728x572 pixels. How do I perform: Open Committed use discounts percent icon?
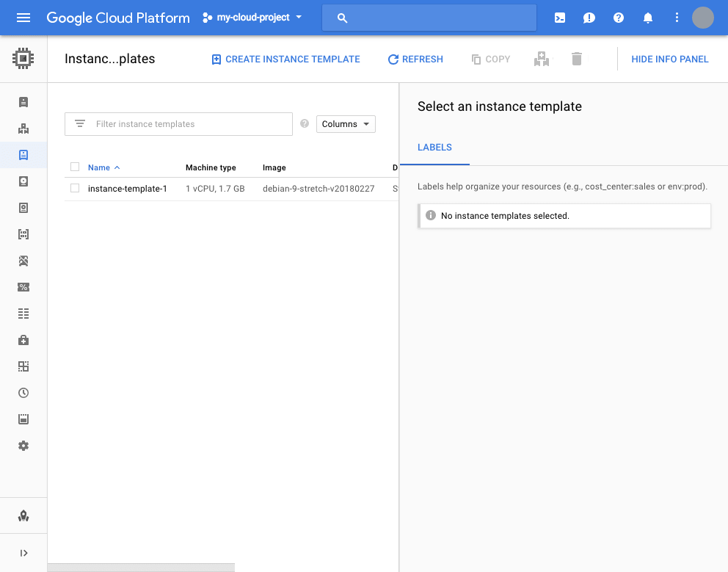[x=23, y=287]
